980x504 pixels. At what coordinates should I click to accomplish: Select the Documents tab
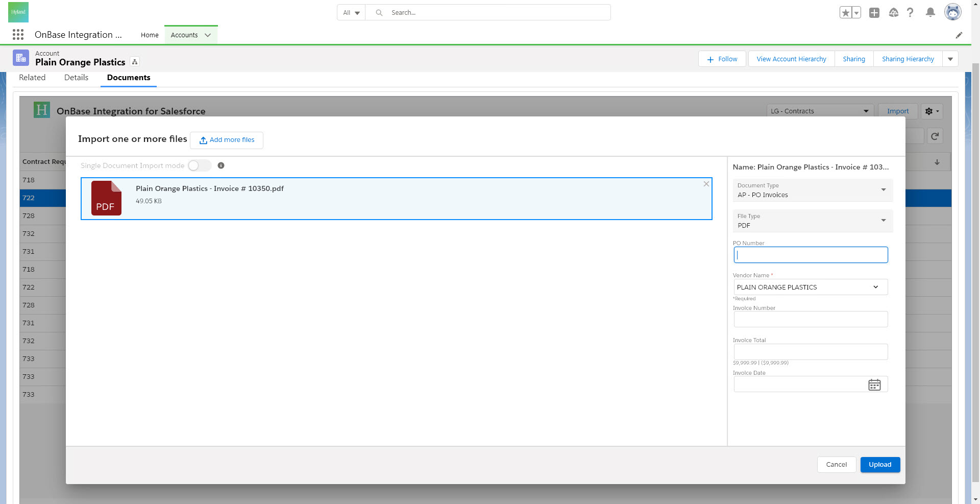tap(129, 78)
